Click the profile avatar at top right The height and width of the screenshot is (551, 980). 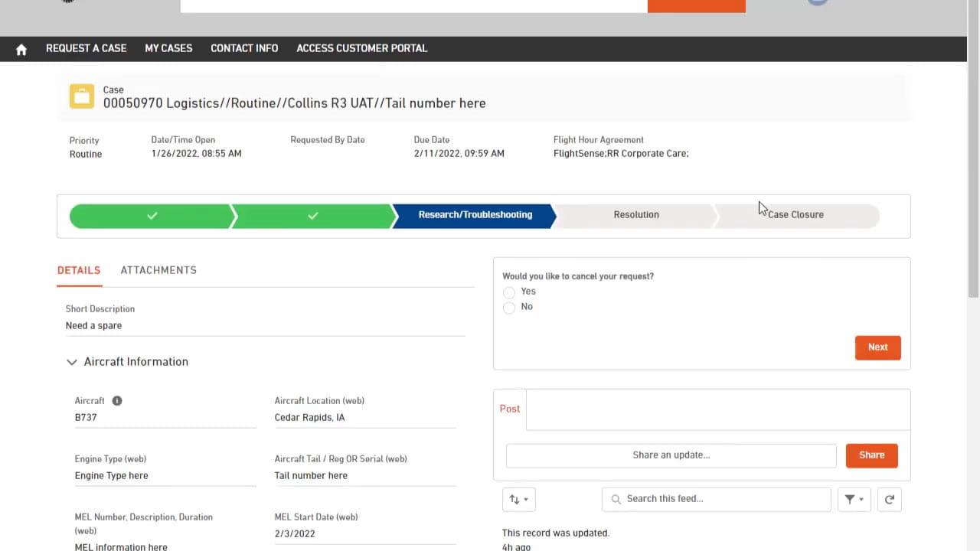817,3
